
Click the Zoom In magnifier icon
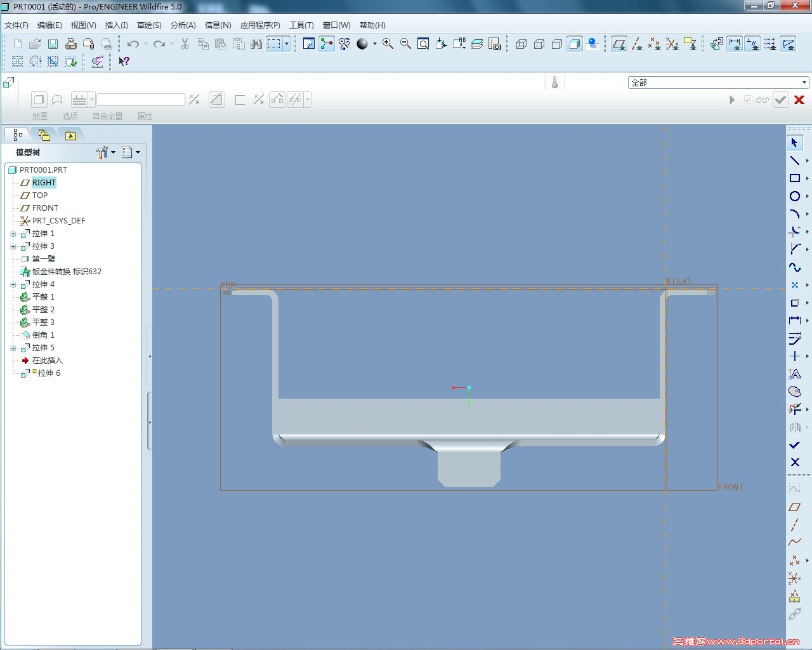click(x=388, y=44)
